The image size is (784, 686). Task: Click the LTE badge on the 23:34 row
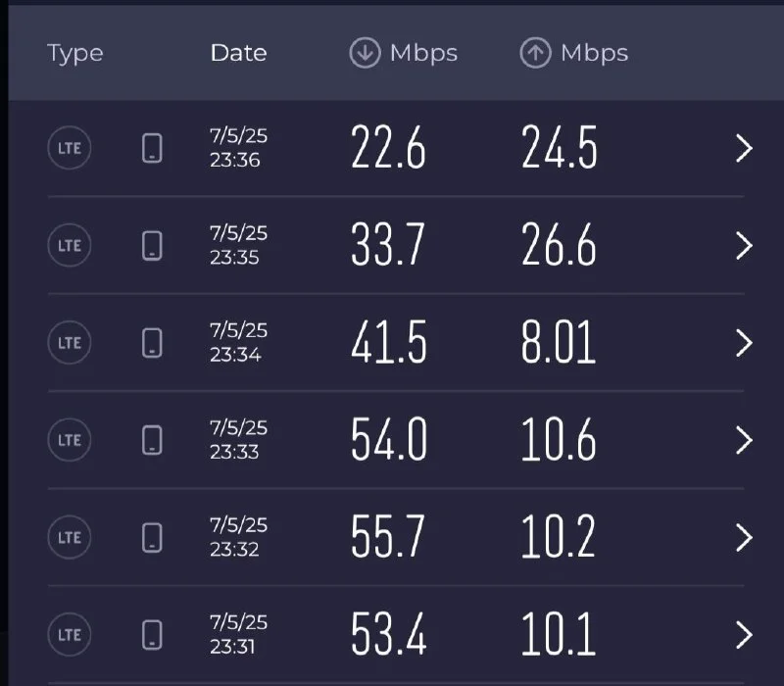coord(70,343)
